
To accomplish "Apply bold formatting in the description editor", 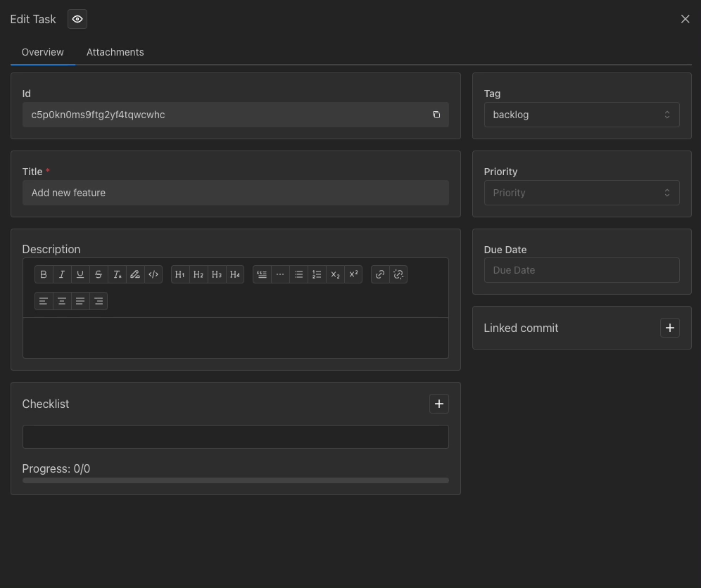I will (x=44, y=274).
